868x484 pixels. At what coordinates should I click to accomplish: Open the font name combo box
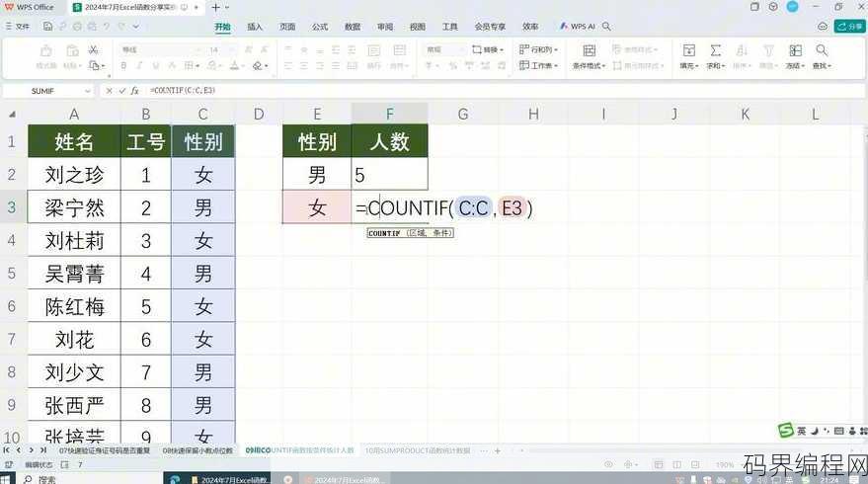[160, 49]
